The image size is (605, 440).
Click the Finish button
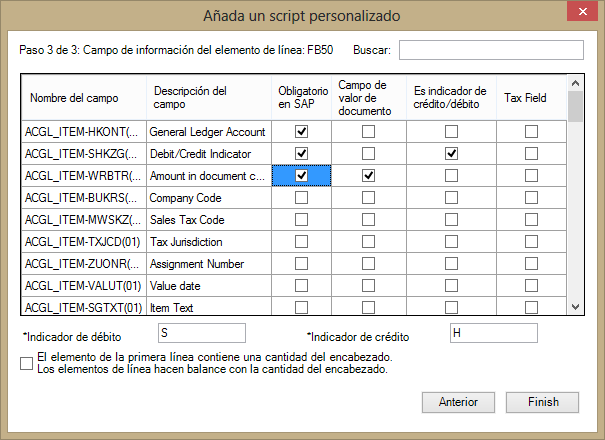[542, 402]
